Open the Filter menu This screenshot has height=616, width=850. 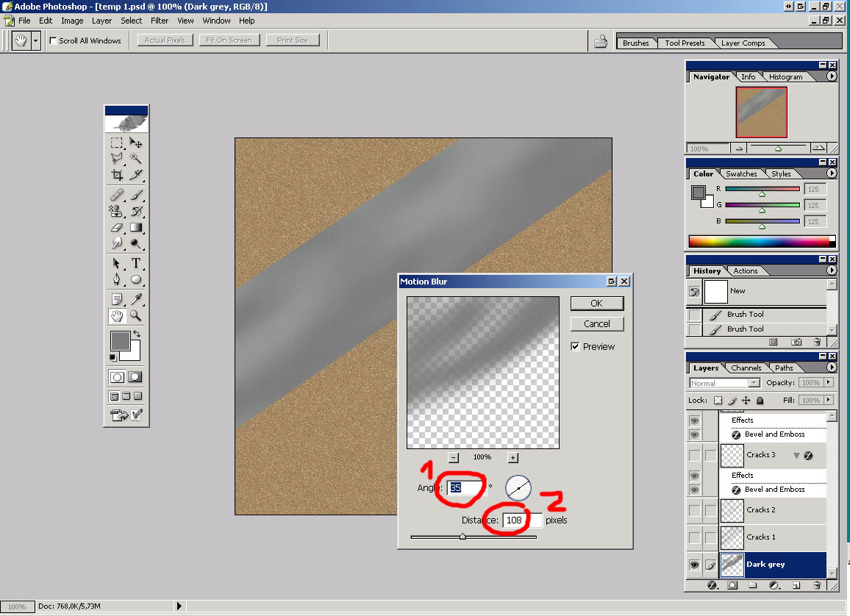pos(160,21)
